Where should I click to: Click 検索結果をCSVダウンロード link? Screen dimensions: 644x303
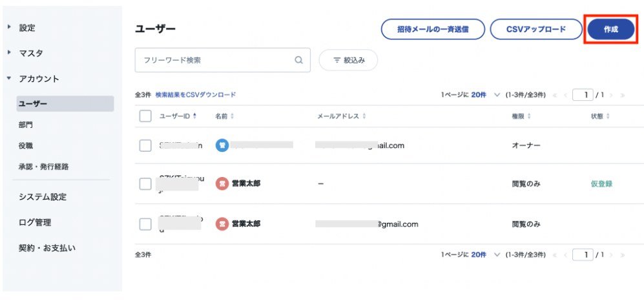[x=196, y=95]
